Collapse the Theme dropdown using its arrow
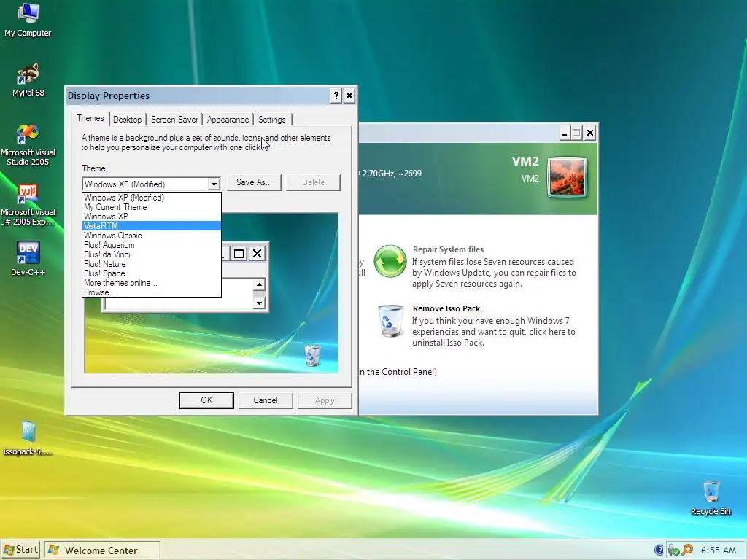Screen dimensions: 747x560 point(214,184)
